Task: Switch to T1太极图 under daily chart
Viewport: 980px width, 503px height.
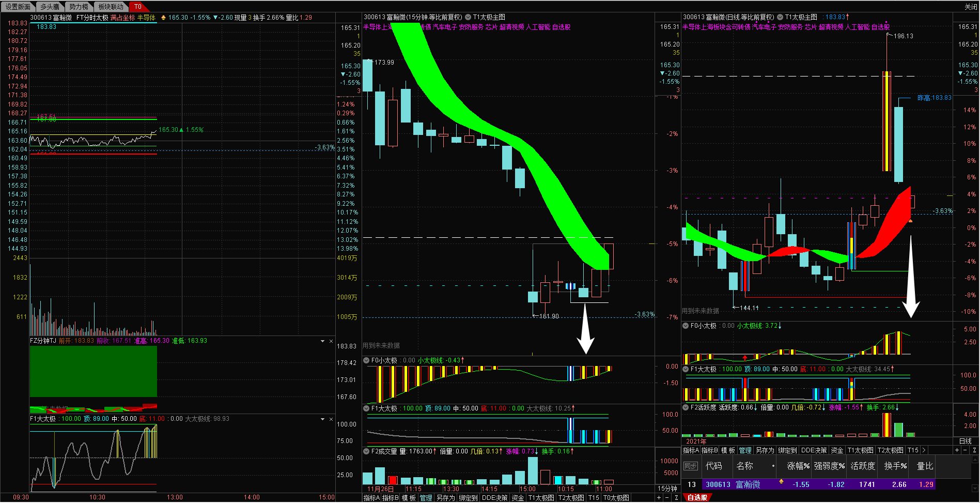Action: 861,450
